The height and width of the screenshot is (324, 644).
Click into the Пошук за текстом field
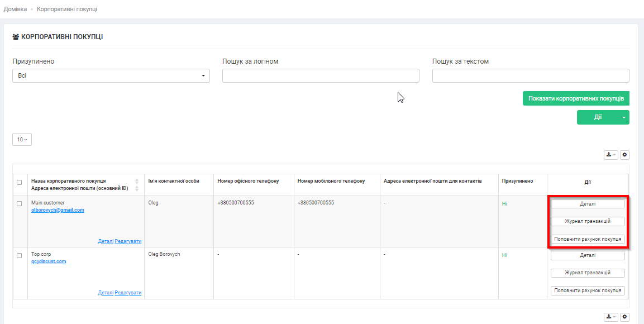(531, 76)
